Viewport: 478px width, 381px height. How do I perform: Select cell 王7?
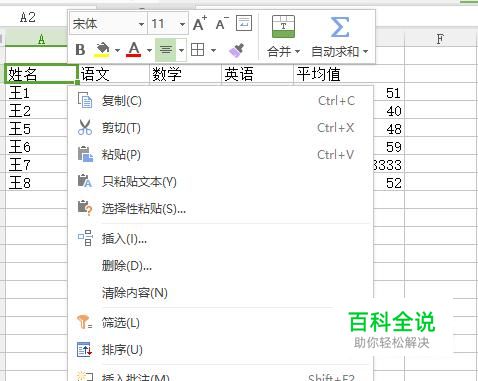(36, 164)
